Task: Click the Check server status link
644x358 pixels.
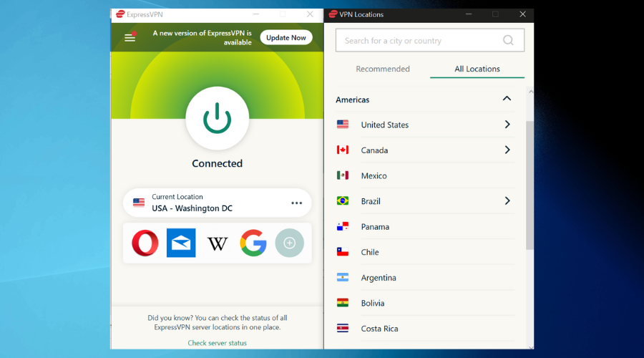Action: click(x=218, y=343)
